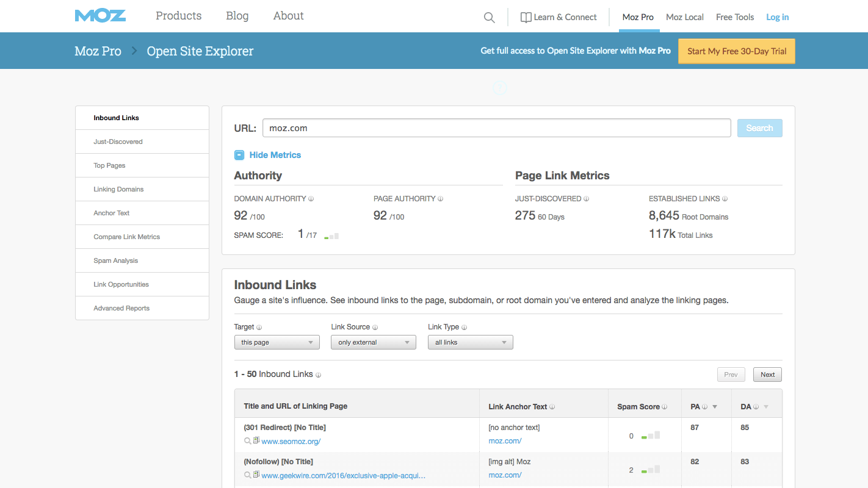
Task: Click the info icon beside Established Links
Action: [x=725, y=199]
